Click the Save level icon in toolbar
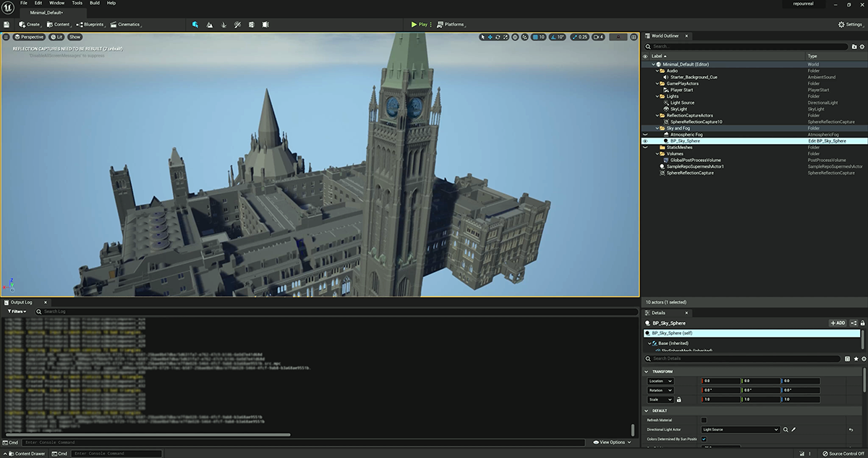The height and width of the screenshot is (458, 868). 7,25
